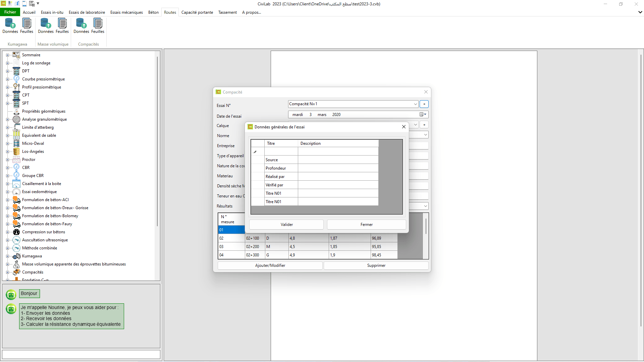Expand the Log de sondage node

(7, 63)
